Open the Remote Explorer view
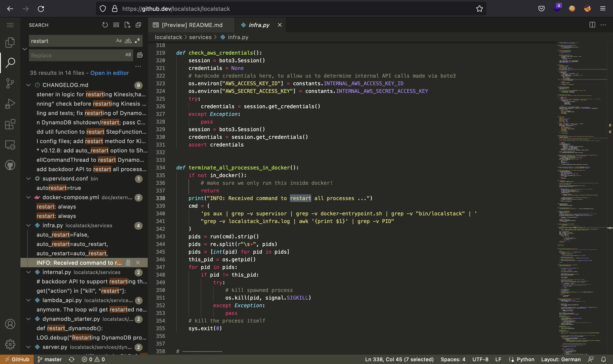 (10, 145)
